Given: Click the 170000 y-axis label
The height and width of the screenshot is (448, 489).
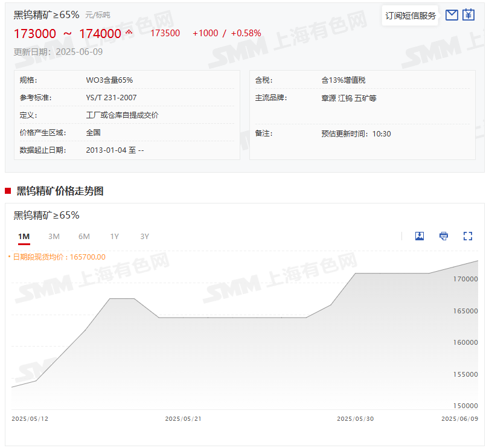Looking at the screenshot, I should pos(465,279).
